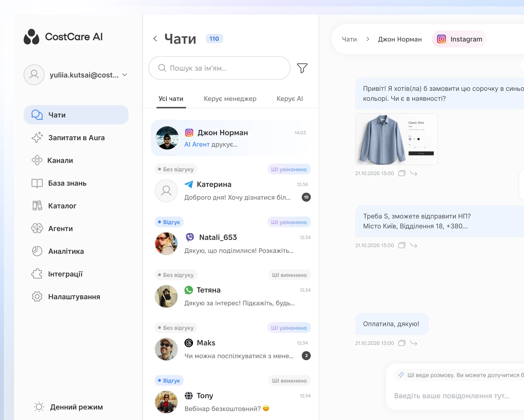Click ШІ вимкнено badge above Tony
Screen dimensions: 524x420
(290, 381)
